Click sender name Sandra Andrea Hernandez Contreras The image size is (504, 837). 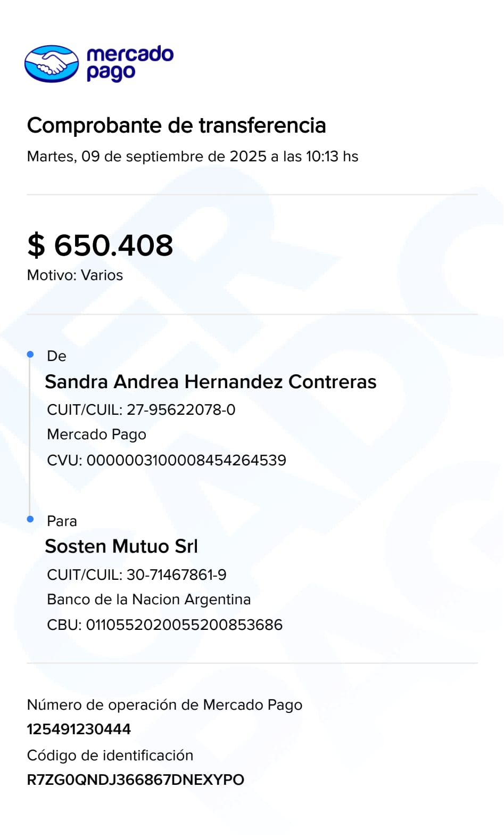point(210,382)
